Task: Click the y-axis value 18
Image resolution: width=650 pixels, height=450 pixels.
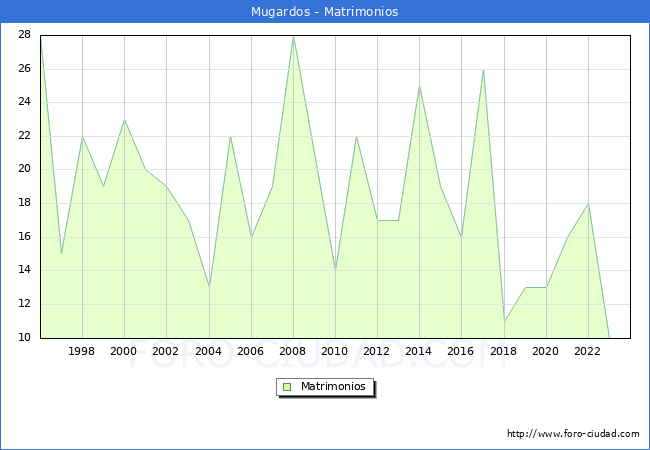Action: (24, 203)
